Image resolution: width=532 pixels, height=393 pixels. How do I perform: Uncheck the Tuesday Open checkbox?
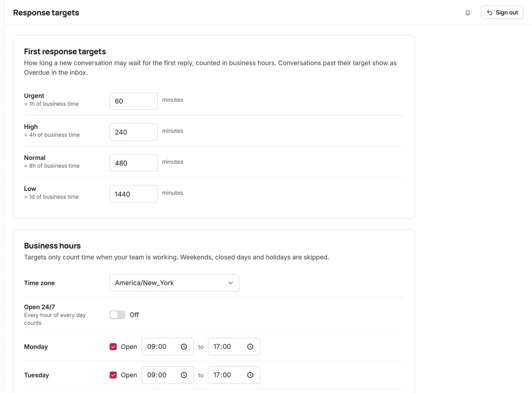pos(113,375)
